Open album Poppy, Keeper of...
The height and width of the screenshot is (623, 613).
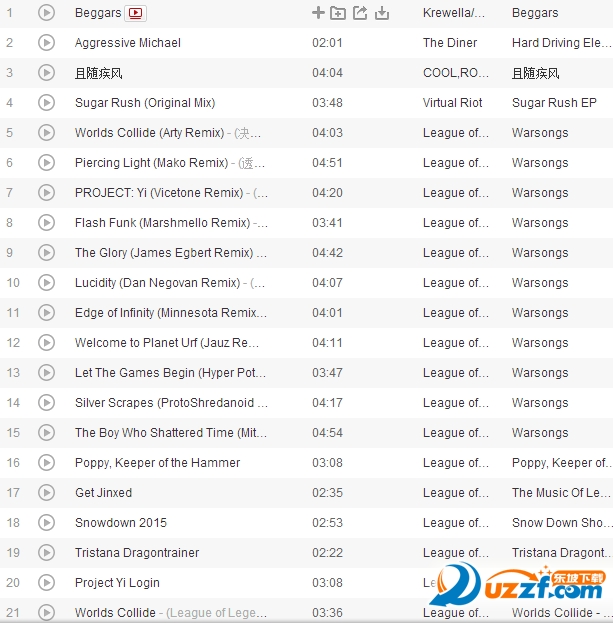pos(561,462)
